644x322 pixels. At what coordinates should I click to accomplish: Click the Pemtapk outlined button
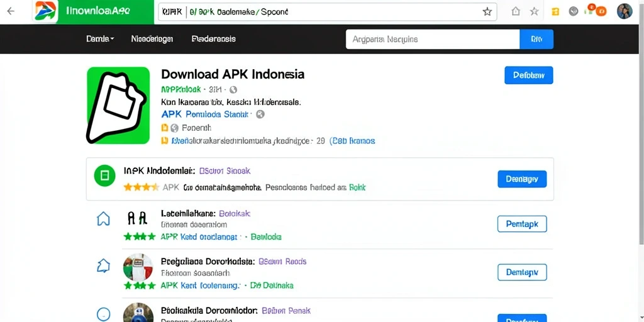[x=522, y=224]
